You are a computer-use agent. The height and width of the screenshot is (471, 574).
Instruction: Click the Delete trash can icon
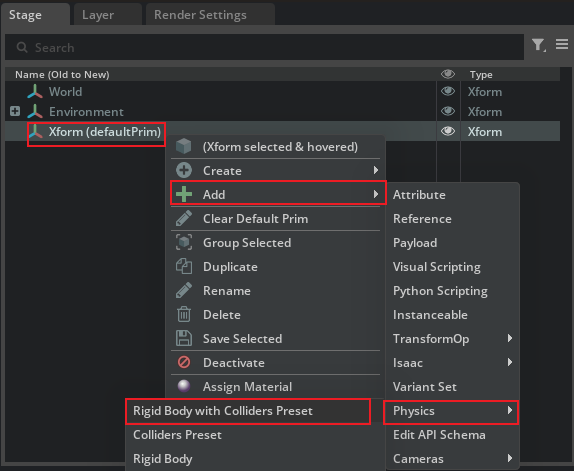[184, 314]
